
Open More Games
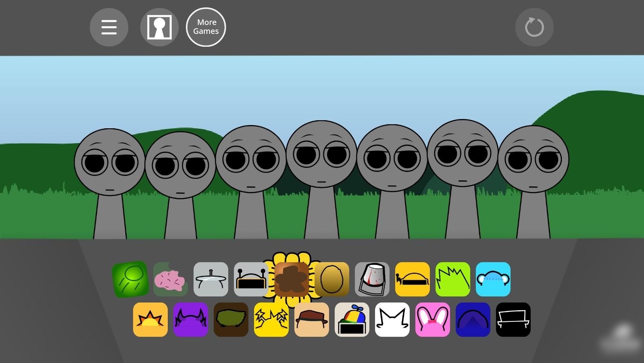(x=206, y=27)
